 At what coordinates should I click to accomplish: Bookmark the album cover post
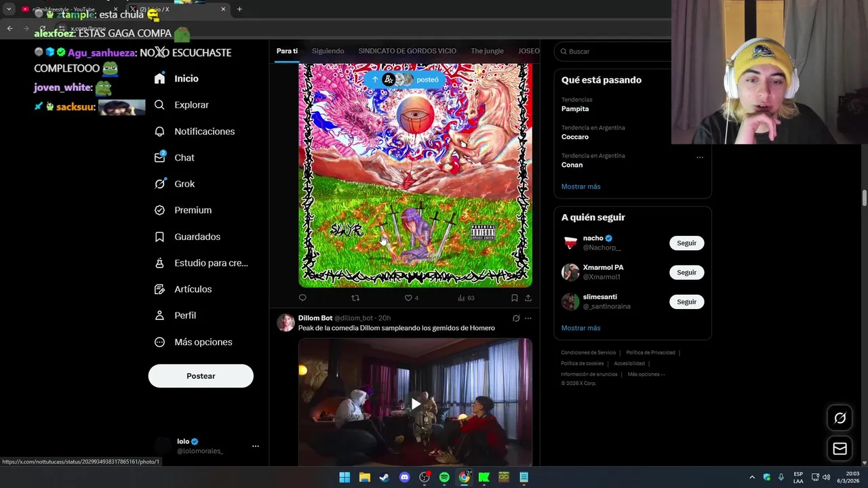point(514,298)
